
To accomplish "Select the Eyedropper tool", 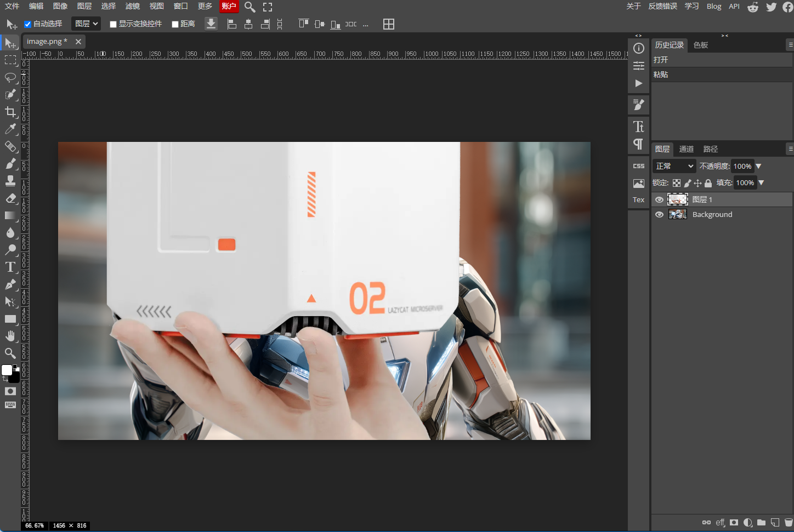I will pos(10,129).
